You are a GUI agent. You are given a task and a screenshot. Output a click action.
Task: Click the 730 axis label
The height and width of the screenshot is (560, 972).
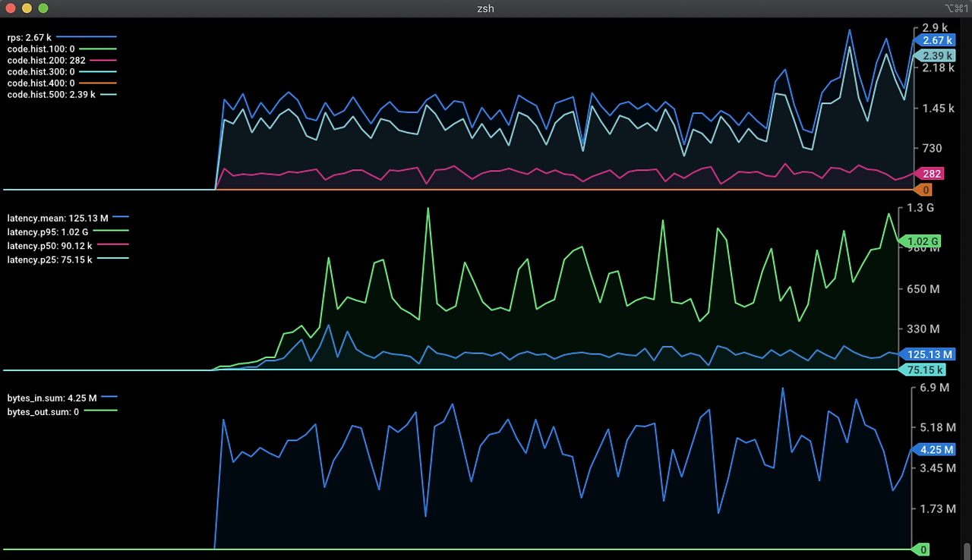tap(933, 149)
